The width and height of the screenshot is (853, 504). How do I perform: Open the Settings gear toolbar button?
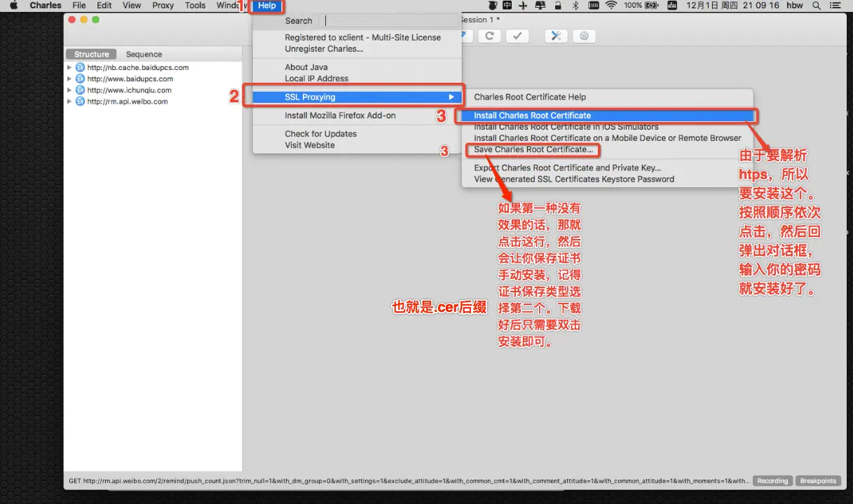pos(585,36)
